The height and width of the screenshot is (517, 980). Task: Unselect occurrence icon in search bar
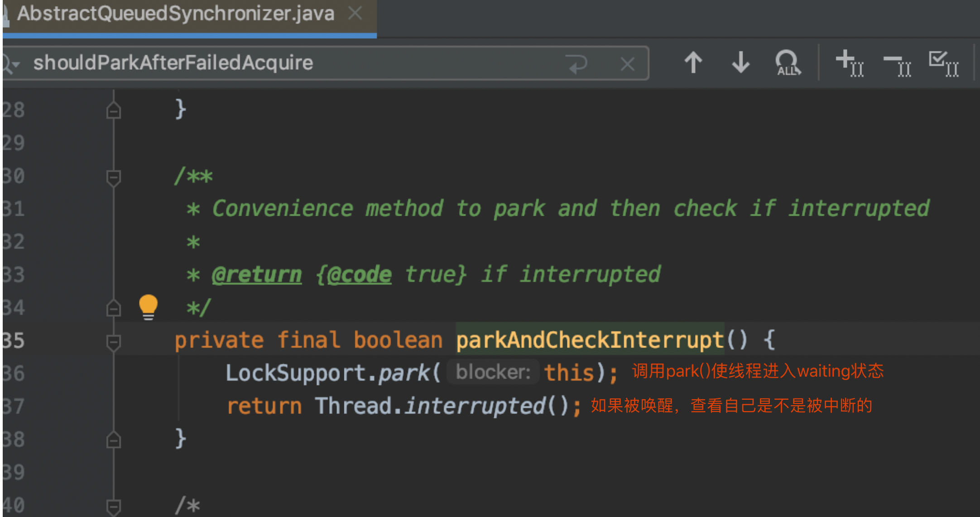(x=897, y=64)
